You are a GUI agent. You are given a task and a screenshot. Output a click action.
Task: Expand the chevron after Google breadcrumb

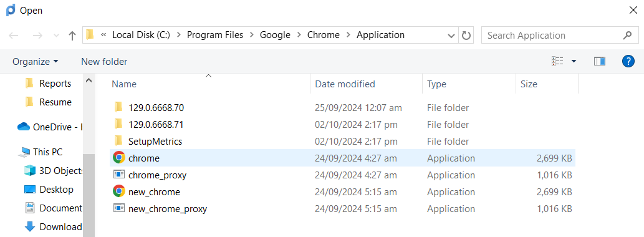(x=299, y=36)
